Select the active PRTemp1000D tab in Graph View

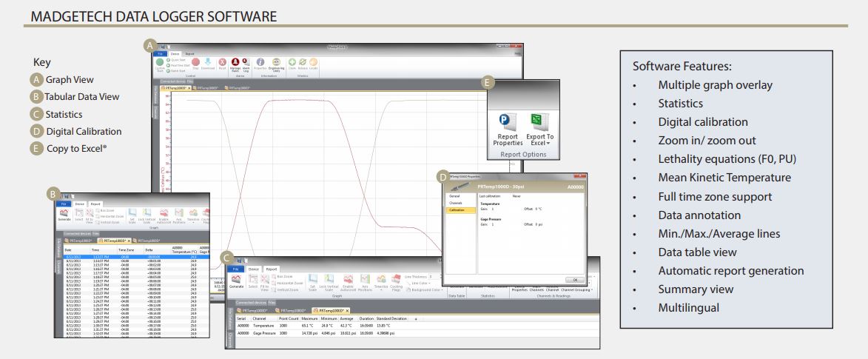click(x=175, y=88)
